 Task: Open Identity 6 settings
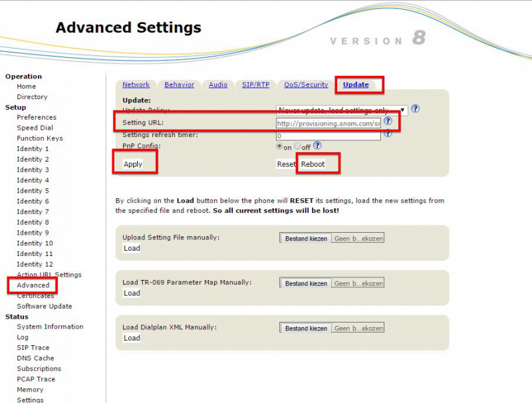pos(33,201)
